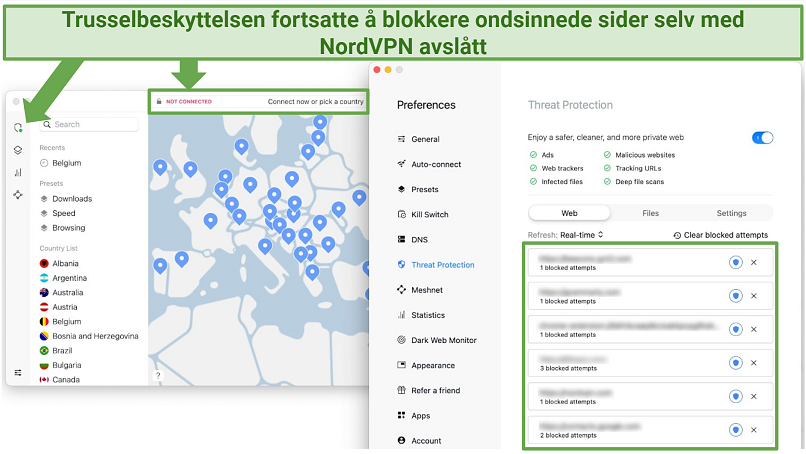Click 'Connect now or pick a country' text
The width and height of the screenshot is (806, 454).
click(315, 102)
